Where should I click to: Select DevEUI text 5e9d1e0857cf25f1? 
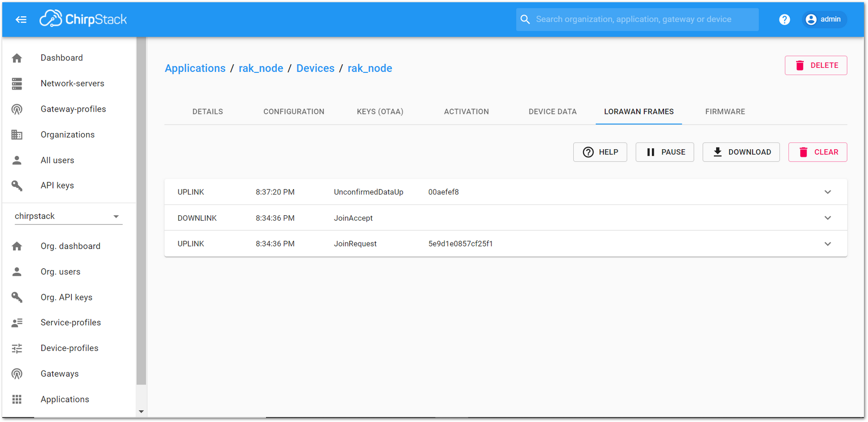pos(460,244)
